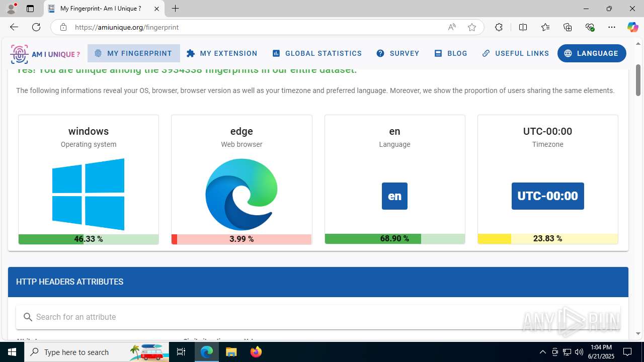
Task: Focus the 'Search for an attribute' field
Action: pyautogui.click(x=318, y=317)
